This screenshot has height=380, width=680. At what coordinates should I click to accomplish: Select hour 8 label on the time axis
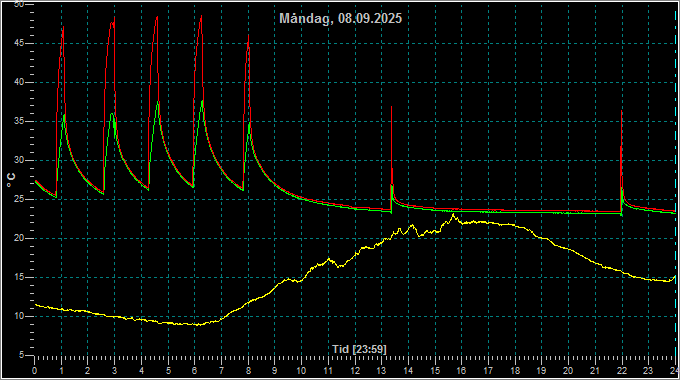(x=248, y=371)
